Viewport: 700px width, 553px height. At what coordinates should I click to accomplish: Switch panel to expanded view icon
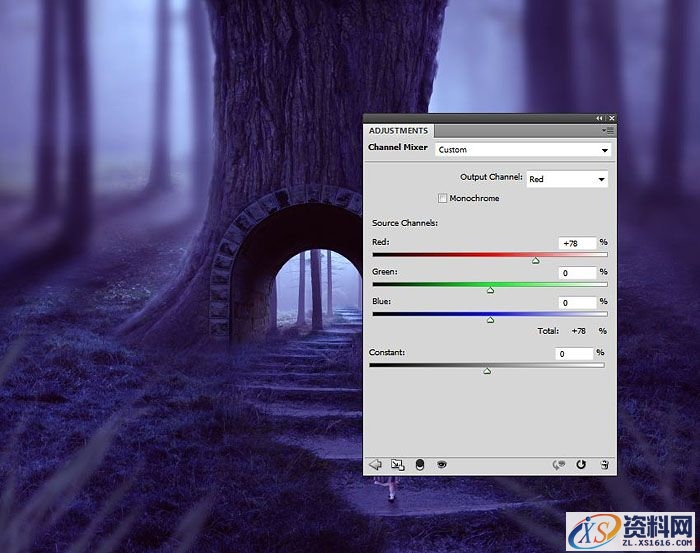click(397, 464)
